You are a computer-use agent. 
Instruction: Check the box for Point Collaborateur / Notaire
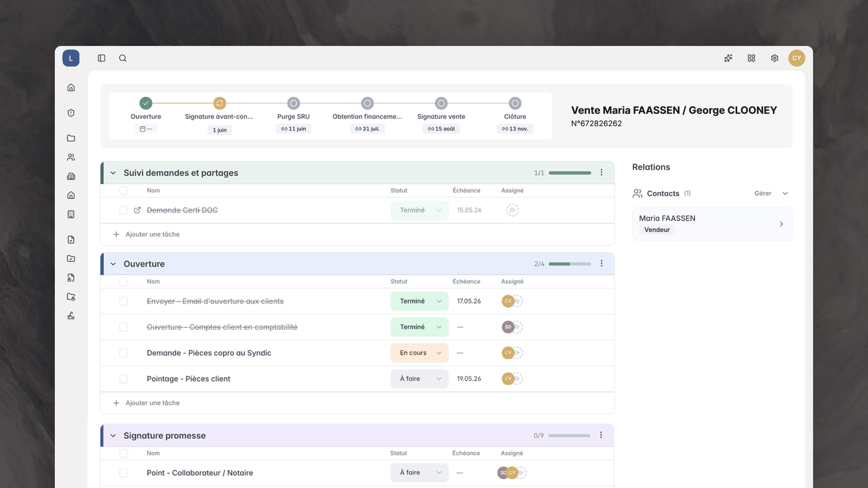(x=123, y=472)
